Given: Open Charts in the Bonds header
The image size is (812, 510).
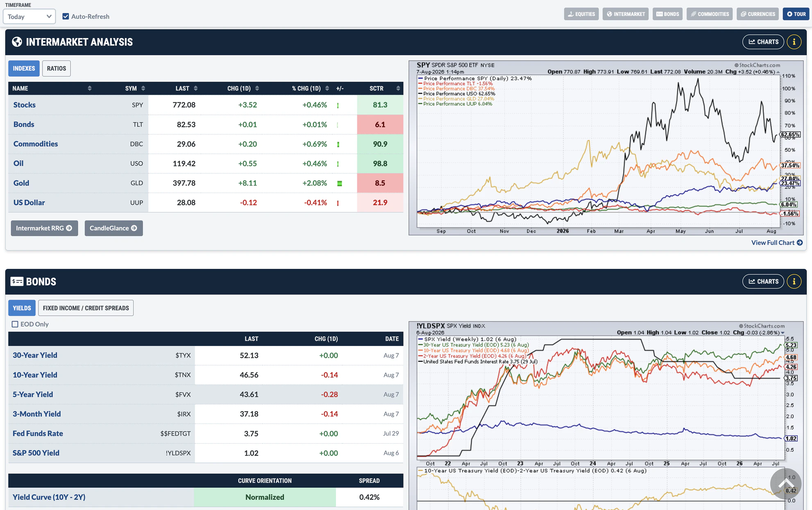Looking at the screenshot, I should [763, 282].
